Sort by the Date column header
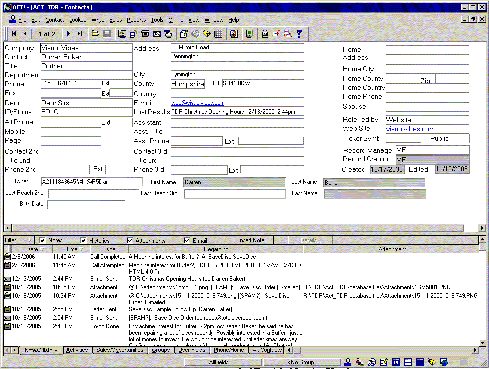 (x=32, y=249)
